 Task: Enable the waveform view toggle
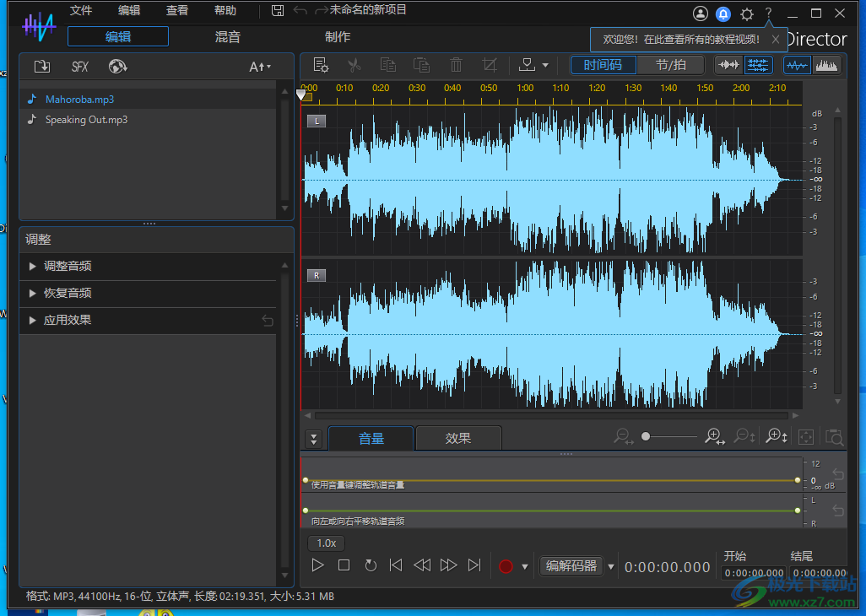coord(797,65)
